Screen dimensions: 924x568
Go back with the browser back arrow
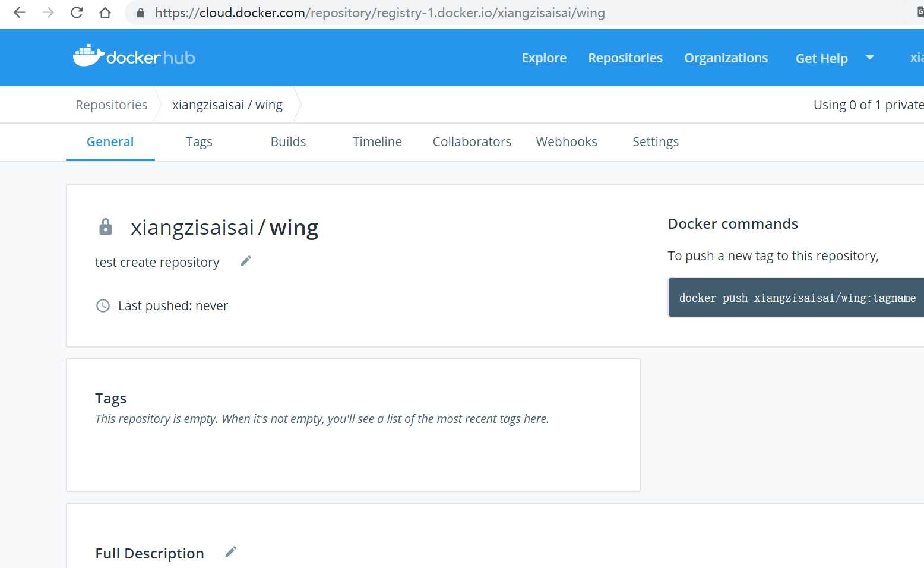click(x=20, y=12)
